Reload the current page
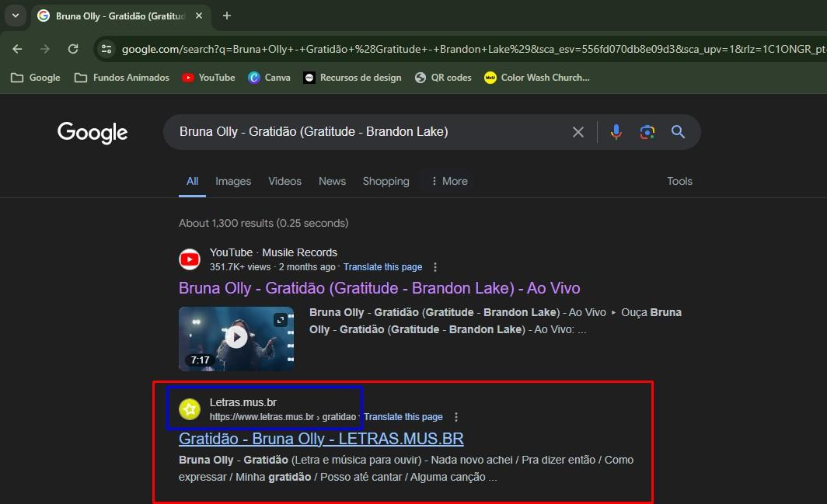The height and width of the screenshot is (504, 827). 73,49
